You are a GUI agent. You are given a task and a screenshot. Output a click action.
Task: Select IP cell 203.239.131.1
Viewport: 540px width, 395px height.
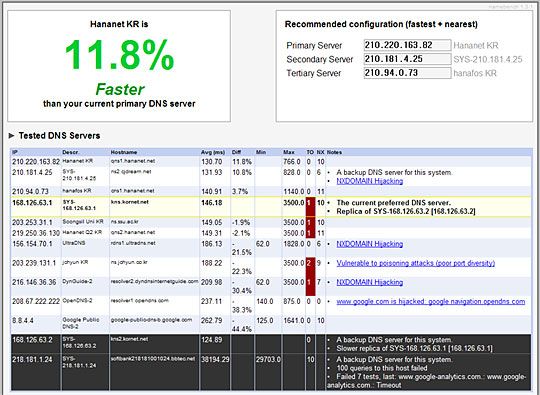click(34, 263)
